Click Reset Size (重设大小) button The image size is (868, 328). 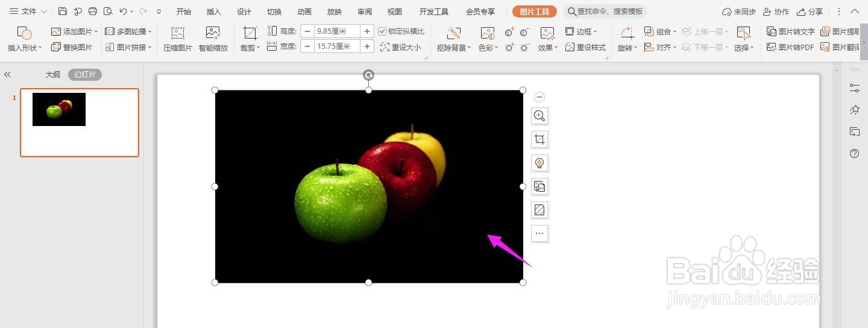(x=400, y=47)
